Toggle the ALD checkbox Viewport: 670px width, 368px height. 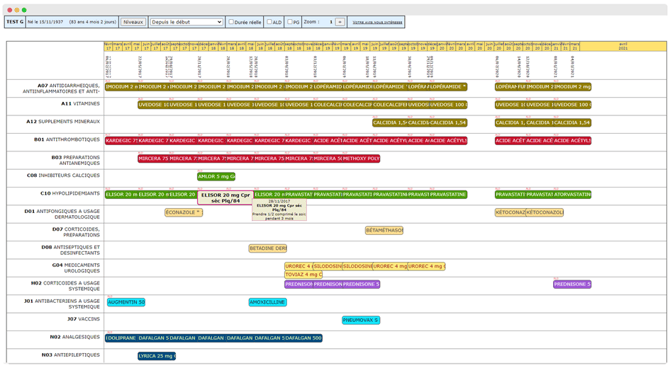tap(269, 22)
